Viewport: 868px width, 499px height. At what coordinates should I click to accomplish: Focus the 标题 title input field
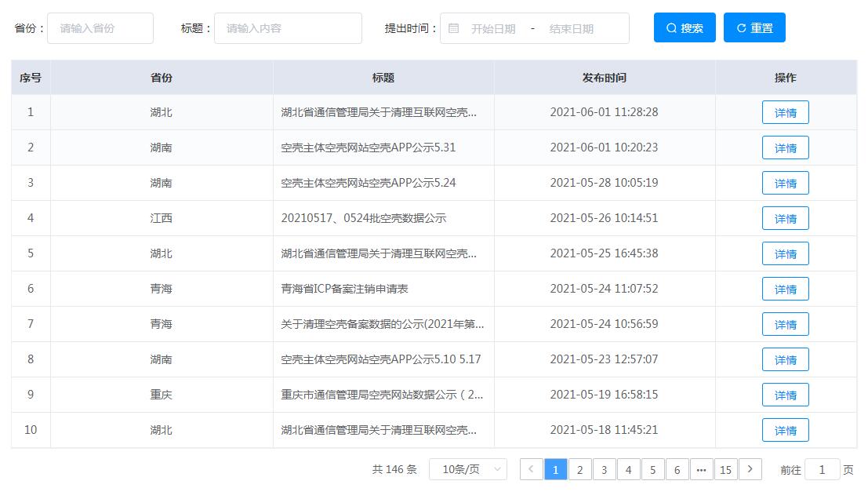point(288,28)
